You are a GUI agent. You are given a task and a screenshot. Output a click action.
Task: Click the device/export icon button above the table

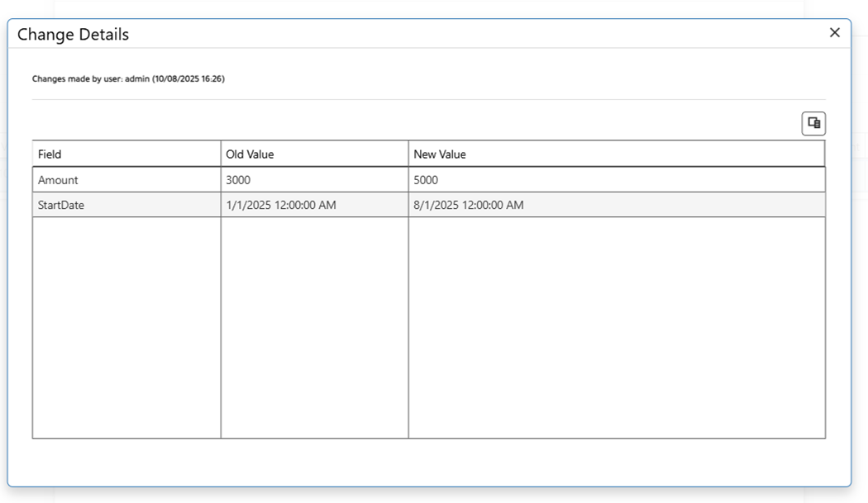pyautogui.click(x=813, y=124)
